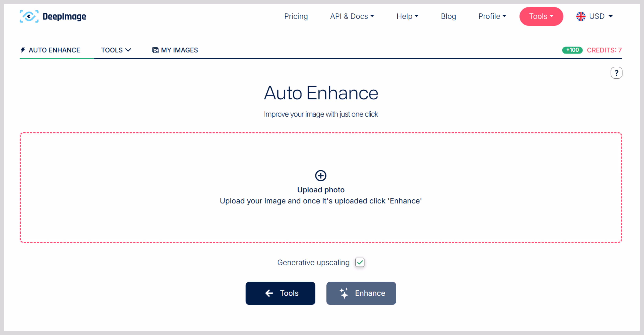The width and height of the screenshot is (644, 335).
Task: Click the lightning bolt Auto Enhance icon
Action: click(23, 50)
